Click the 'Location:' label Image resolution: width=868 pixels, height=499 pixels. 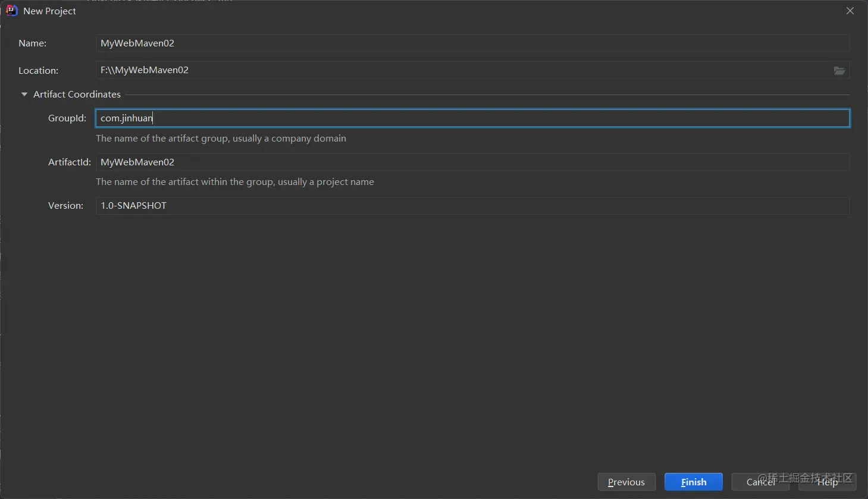38,71
